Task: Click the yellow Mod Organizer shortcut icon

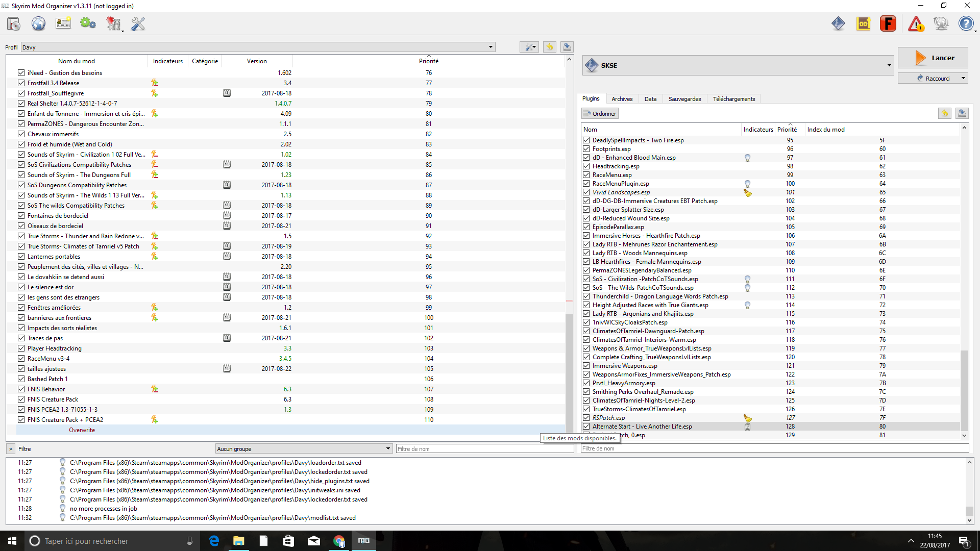Action: (x=863, y=23)
